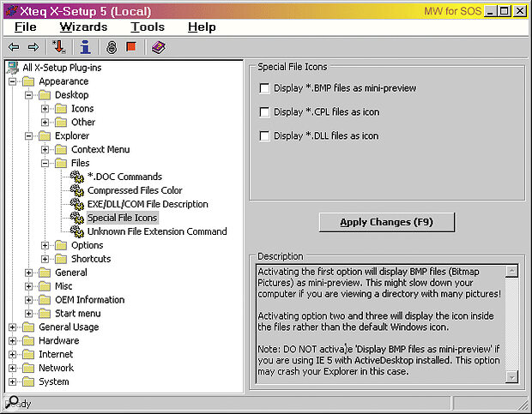532x414 pixels.
Task: Expand the Shortcuts tree node
Action: pyautogui.click(x=45, y=259)
